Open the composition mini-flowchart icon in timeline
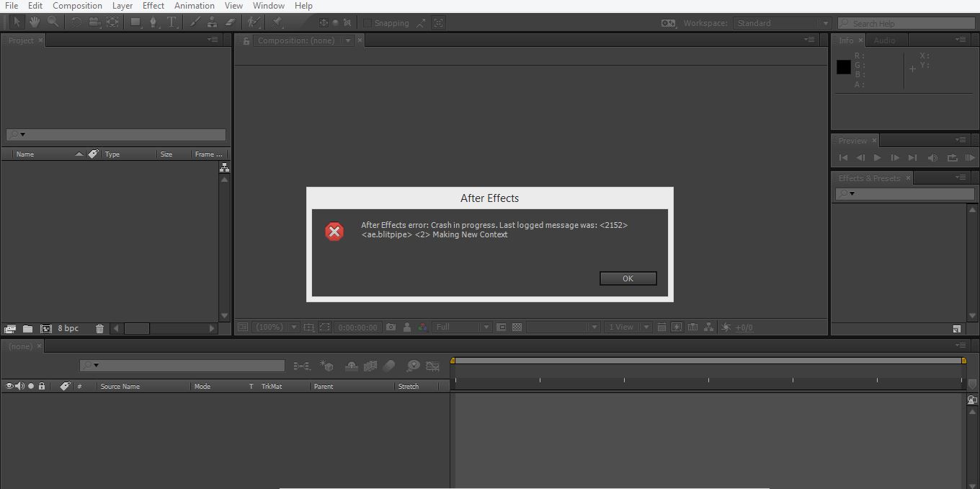 point(302,366)
